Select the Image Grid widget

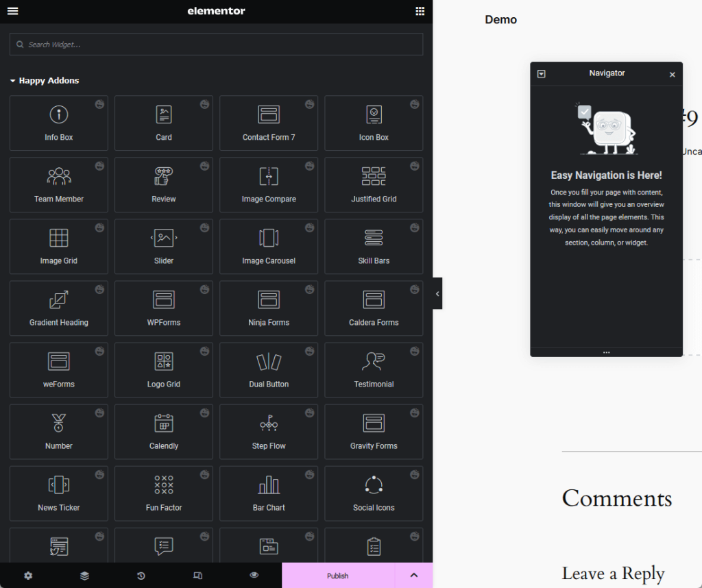(x=59, y=247)
